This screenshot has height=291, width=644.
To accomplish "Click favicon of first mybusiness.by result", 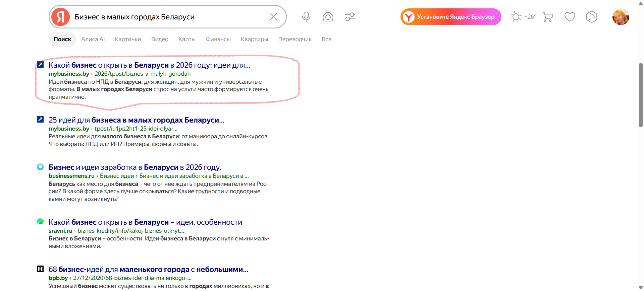I will tap(40, 65).
